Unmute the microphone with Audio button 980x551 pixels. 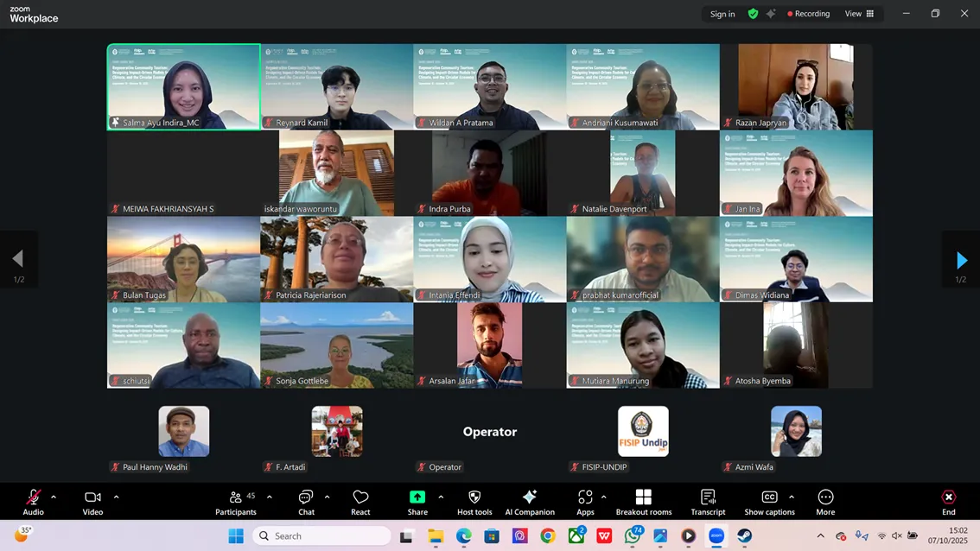(33, 502)
